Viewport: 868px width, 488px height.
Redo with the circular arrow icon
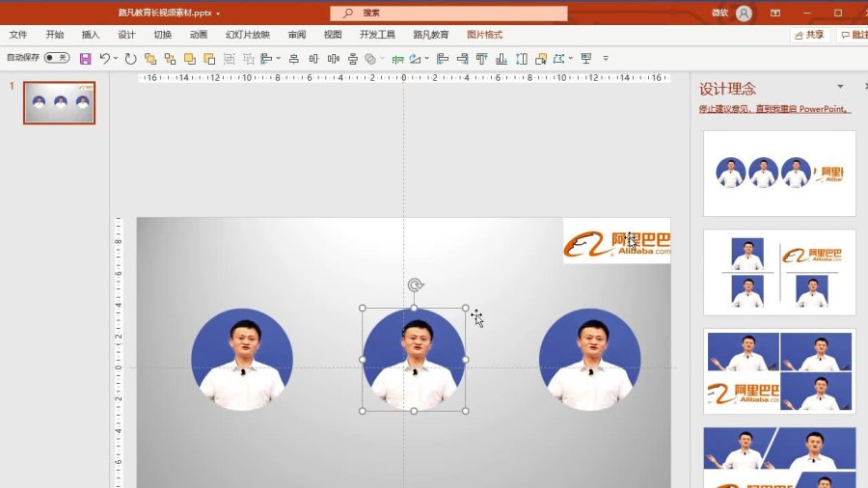click(x=130, y=59)
